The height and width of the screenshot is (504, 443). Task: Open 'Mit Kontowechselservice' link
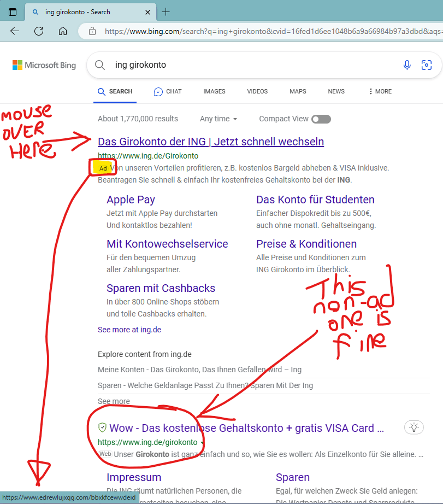(x=167, y=244)
